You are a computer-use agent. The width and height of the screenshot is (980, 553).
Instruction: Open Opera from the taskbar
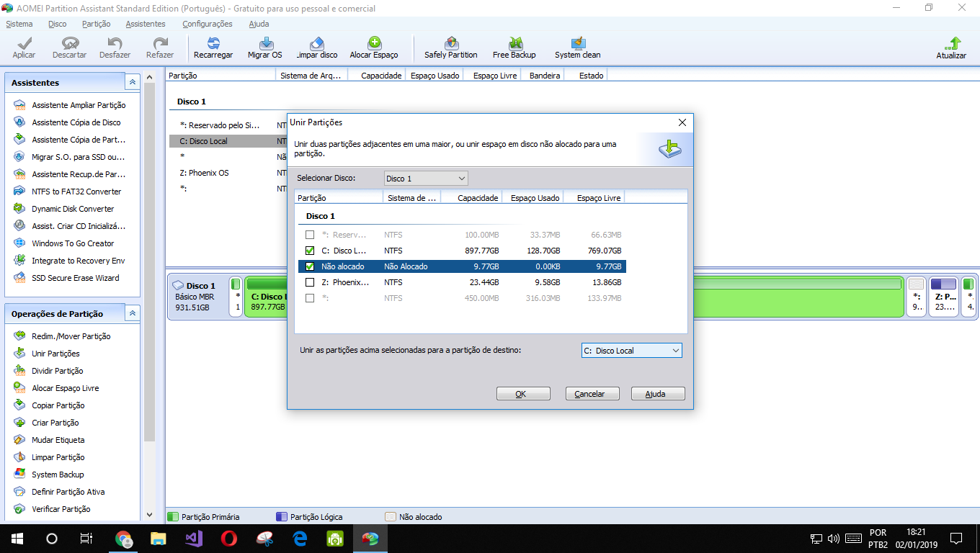click(x=229, y=539)
